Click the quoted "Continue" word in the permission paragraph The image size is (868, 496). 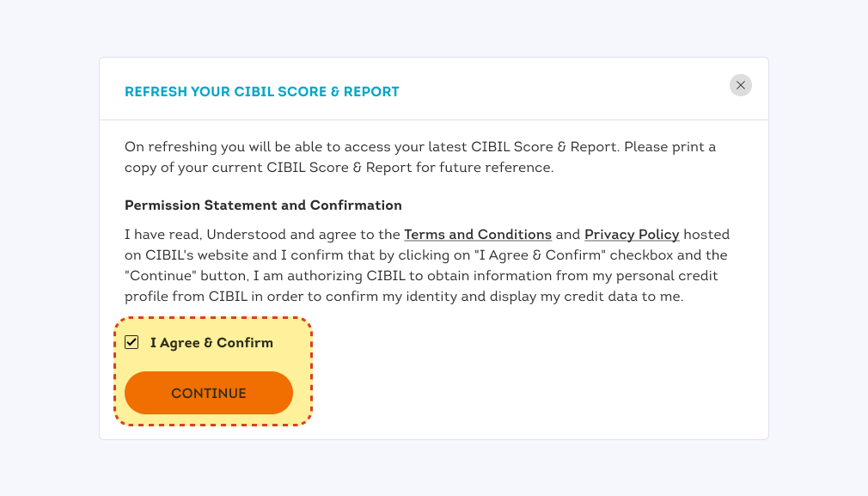pyautogui.click(x=161, y=276)
